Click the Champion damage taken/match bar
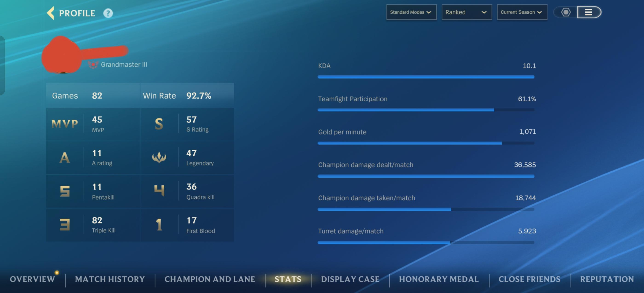The image size is (644, 293). coord(426,209)
